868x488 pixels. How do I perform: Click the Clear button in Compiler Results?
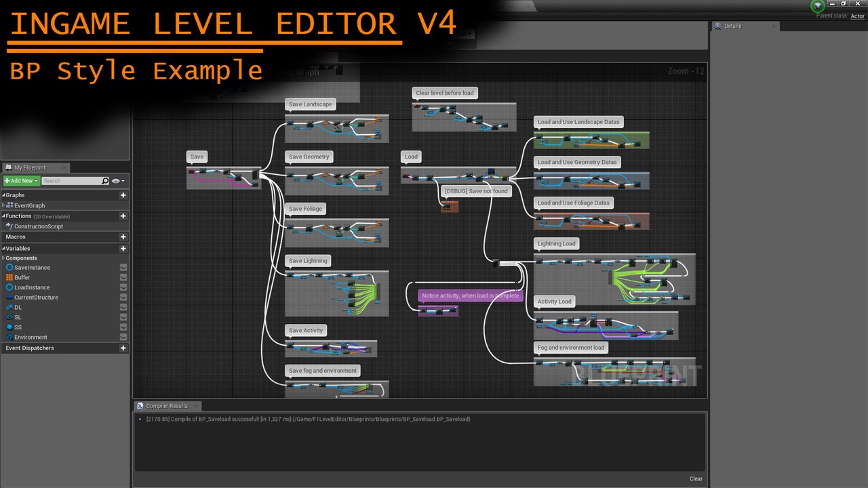(696, 479)
